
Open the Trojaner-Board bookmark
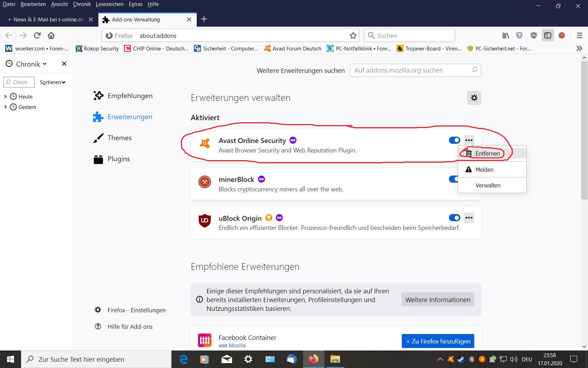pyautogui.click(x=429, y=48)
